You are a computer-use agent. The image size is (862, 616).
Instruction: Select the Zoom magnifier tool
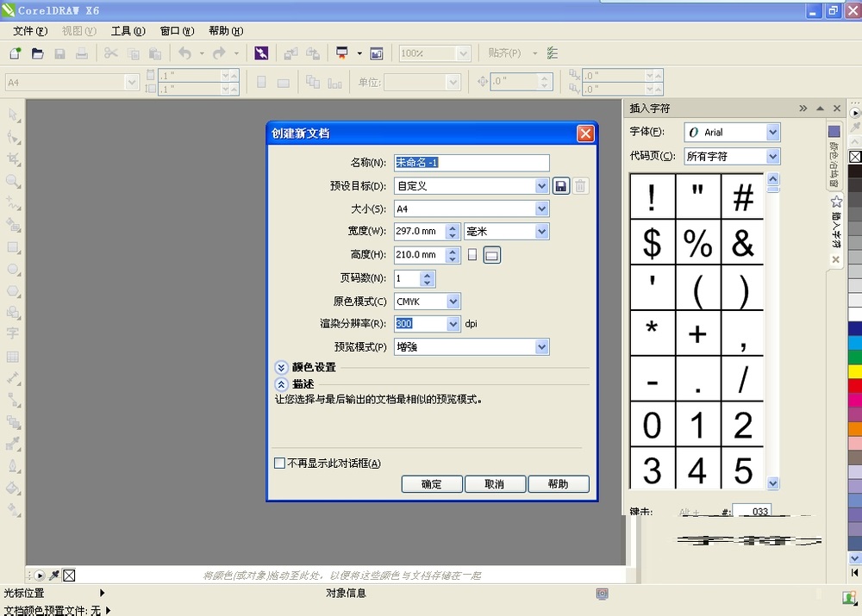pos(13,181)
